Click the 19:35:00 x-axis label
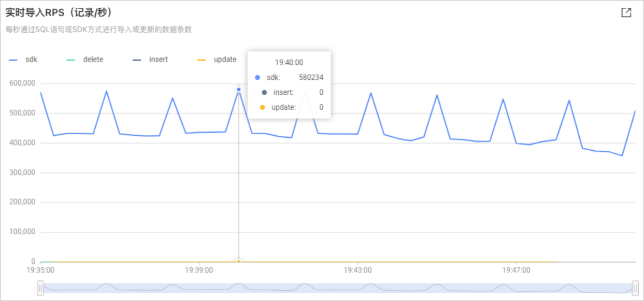Screen dimensions: 644x301 coord(40,270)
